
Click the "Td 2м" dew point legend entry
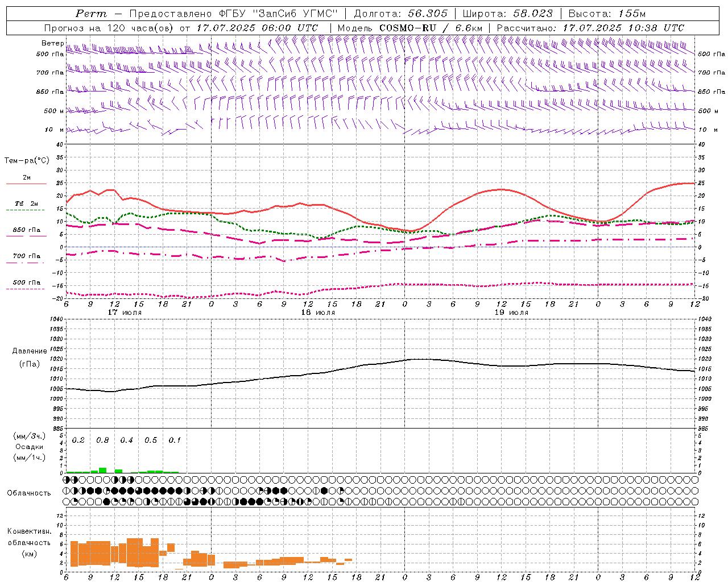click(27, 204)
